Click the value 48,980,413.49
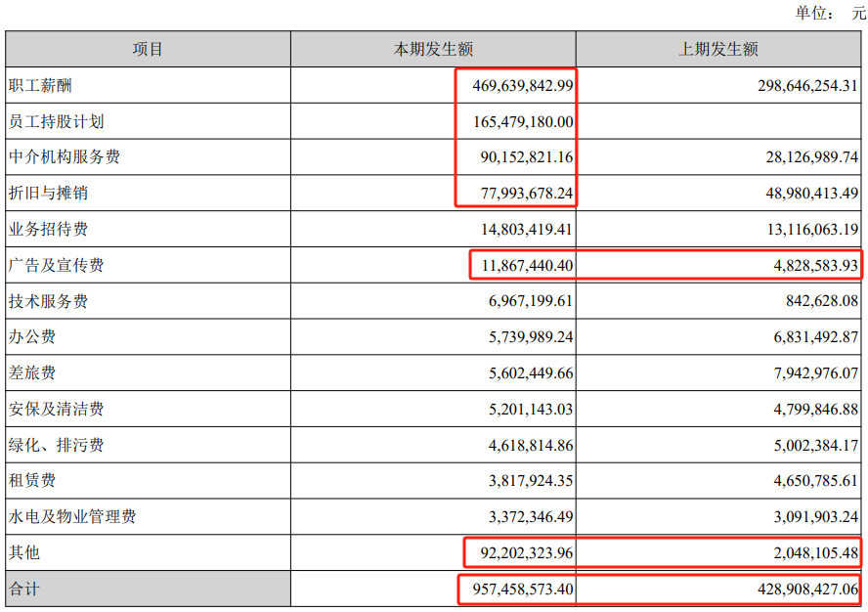Viewport: 868px width, 612px height. tap(811, 194)
